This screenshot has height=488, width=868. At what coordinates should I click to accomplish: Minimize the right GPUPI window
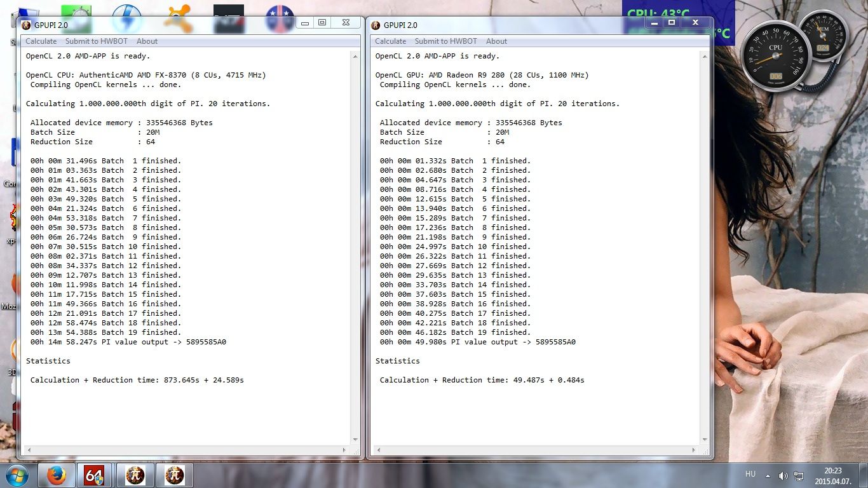654,22
